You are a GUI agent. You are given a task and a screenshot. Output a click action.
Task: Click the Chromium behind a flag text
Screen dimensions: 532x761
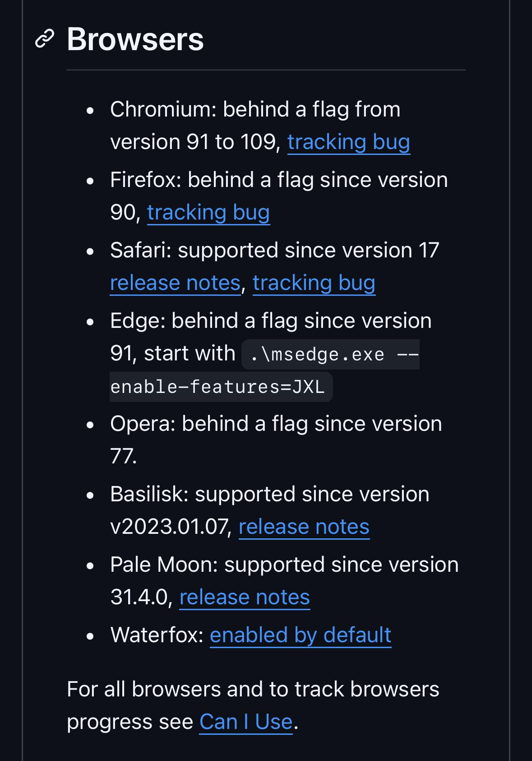click(255, 110)
